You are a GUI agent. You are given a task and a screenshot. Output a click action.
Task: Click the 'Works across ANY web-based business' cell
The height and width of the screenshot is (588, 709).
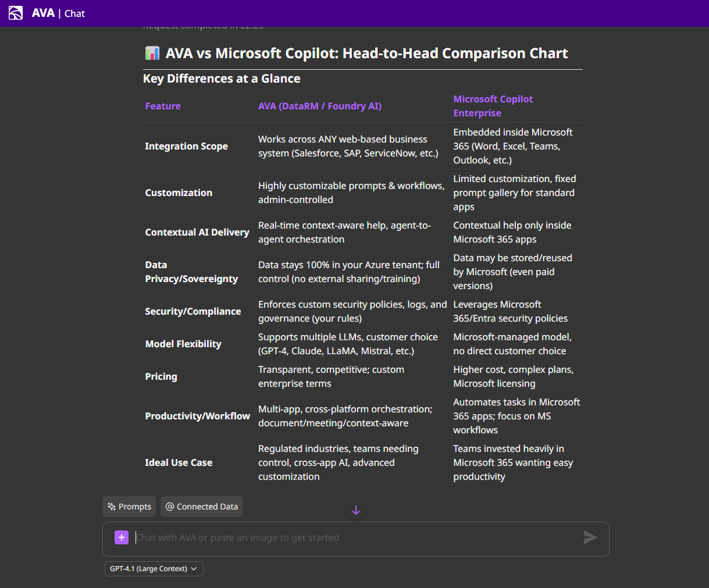point(348,146)
